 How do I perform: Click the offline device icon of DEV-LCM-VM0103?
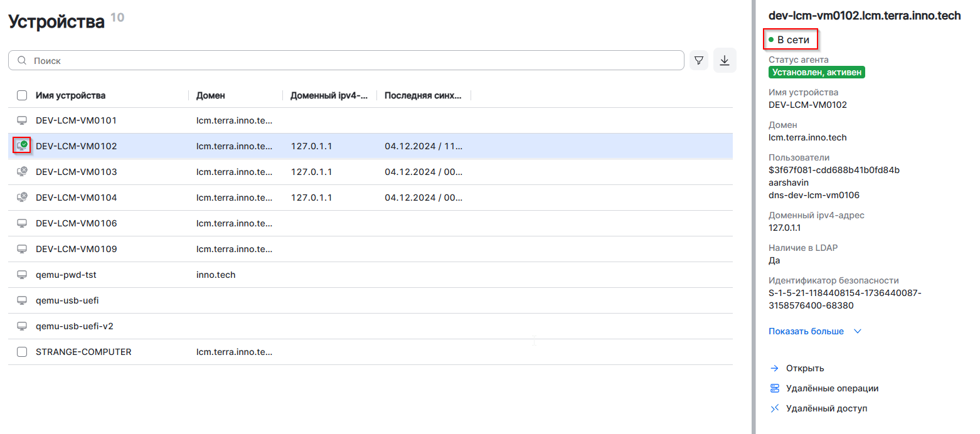(x=22, y=171)
